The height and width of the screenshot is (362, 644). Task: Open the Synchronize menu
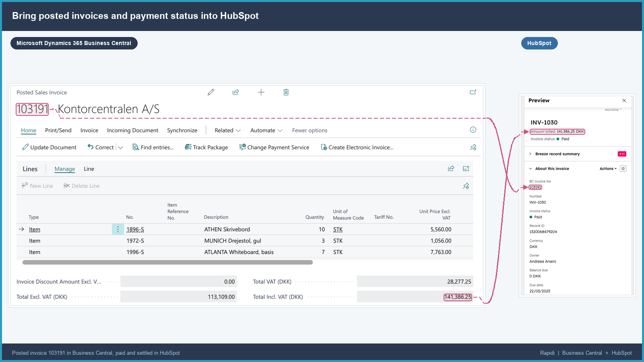click(182, 130)
